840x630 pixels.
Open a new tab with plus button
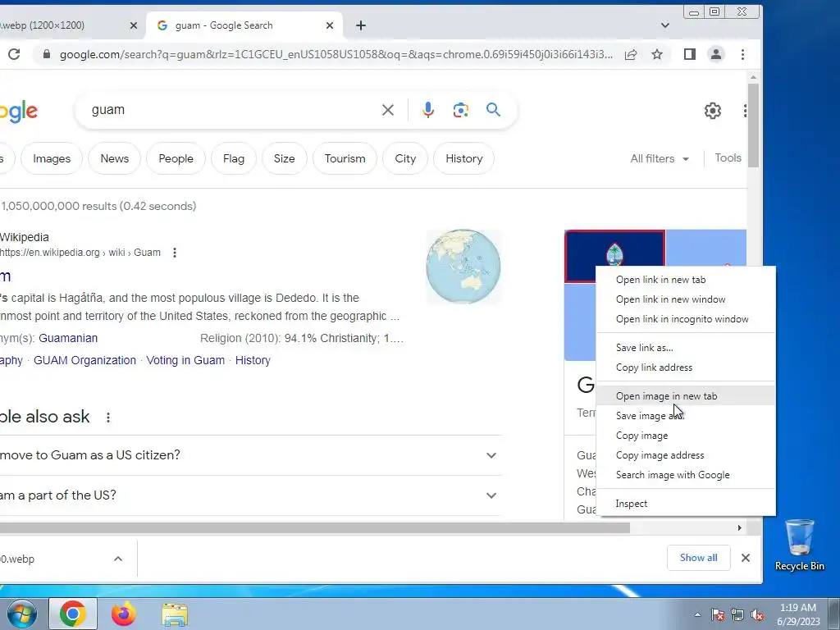[x=361, y=25]
